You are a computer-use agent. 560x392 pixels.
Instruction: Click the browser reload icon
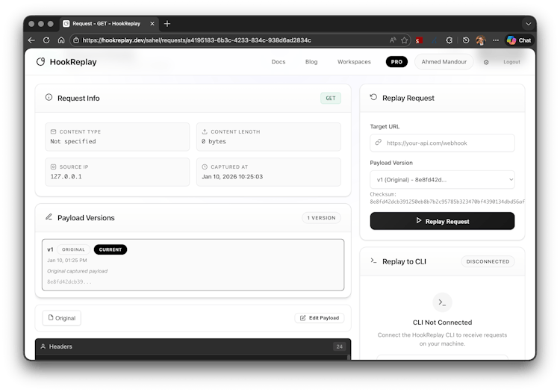pos(46,40)
